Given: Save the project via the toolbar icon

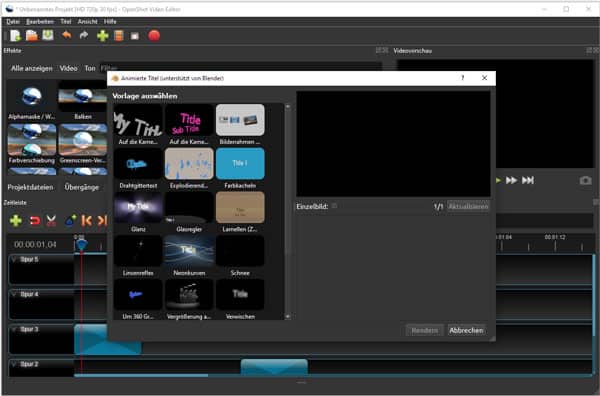Looking at the screenshot, I should point(48,36).
